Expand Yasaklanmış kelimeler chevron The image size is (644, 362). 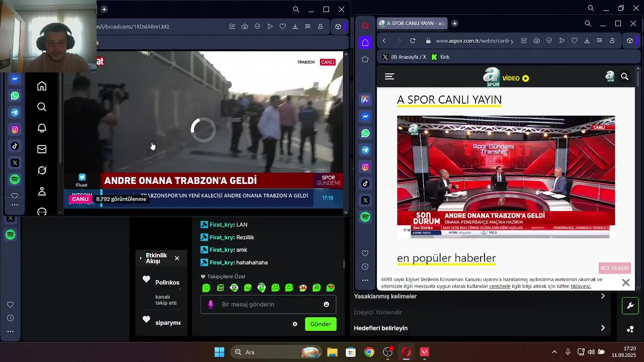(x=603, y=296)
